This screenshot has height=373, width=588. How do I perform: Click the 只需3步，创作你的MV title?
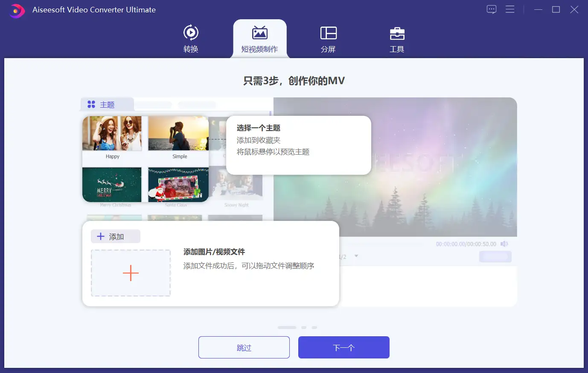click(x=294, y=81)
